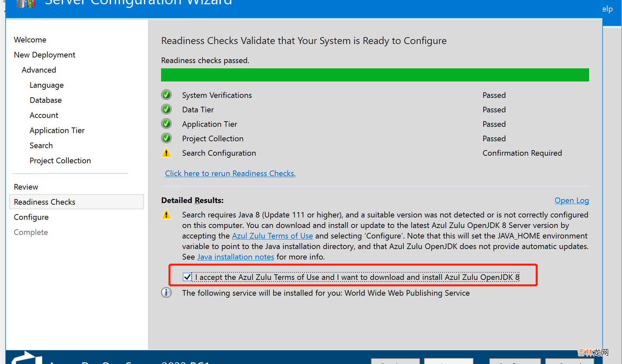Open the Azul Zulu Terms of Use link
Viewport: 622px width, 364px height.
pos(272,236)
